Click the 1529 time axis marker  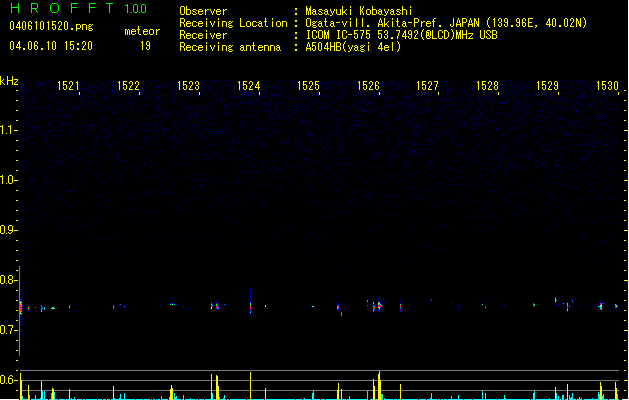click(x=548, y=86)
